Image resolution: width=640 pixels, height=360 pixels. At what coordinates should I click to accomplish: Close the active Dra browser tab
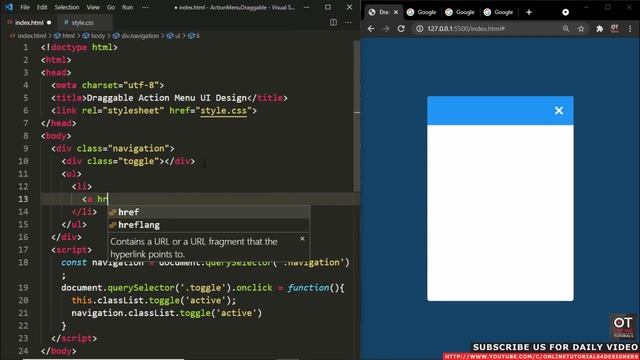(x=396, y=12)
